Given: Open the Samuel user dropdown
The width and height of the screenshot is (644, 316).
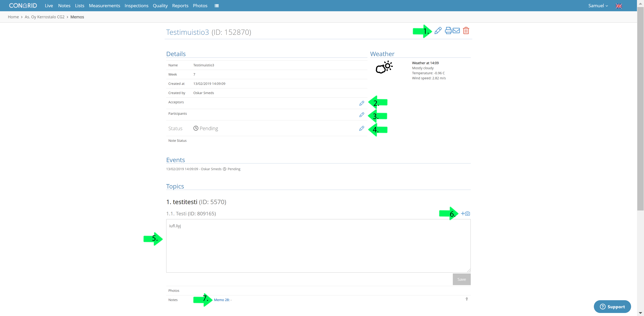Looking at the screenshot, I should 598,6.
